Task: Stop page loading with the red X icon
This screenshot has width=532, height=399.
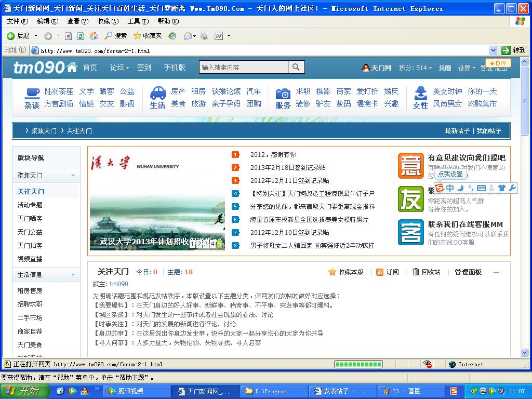Action: coord(68,36)
